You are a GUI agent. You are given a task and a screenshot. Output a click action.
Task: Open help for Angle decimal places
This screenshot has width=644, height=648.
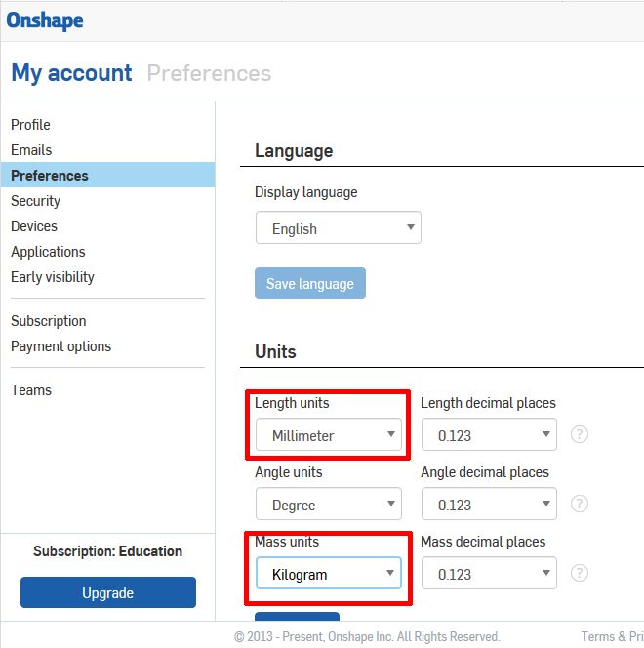(x=580, y=504)
